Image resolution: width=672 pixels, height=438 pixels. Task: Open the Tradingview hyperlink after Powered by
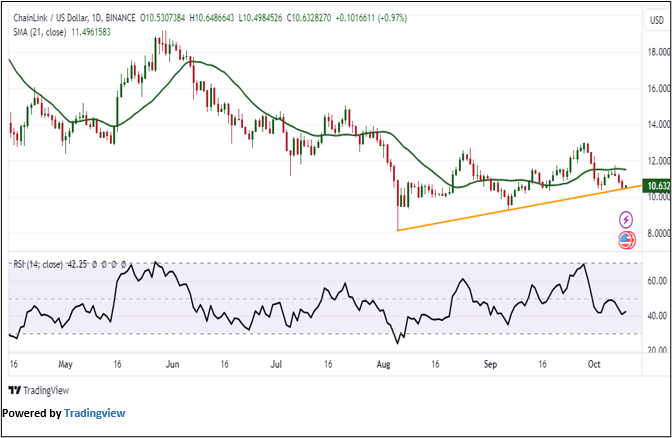coord(95,413)
